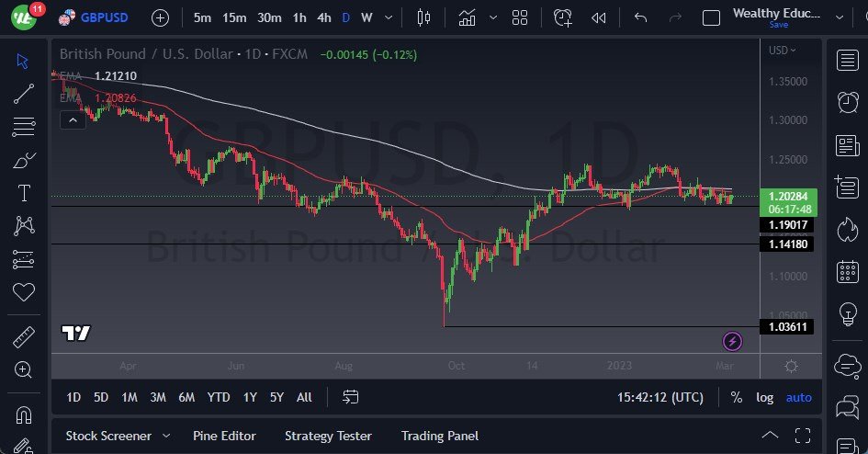Choose the brush drawing tool

[x=23, y=160]
